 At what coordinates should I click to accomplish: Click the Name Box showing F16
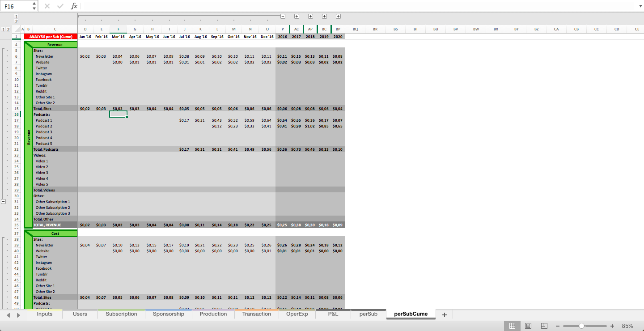click(16, 6)
